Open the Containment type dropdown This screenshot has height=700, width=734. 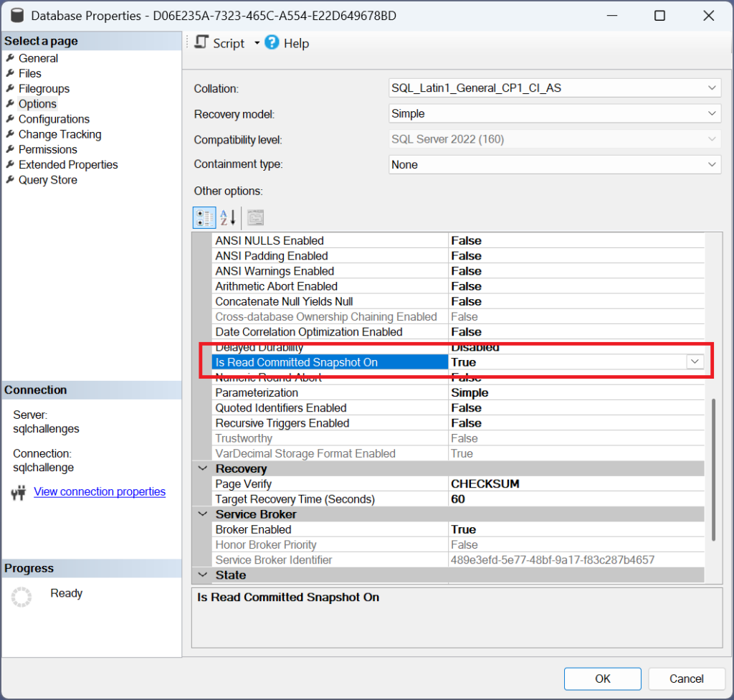coord(712,164)
